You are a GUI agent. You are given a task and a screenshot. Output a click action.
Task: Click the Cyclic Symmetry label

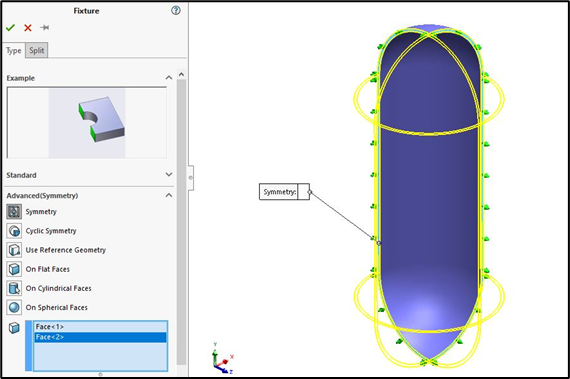point(51,231)
